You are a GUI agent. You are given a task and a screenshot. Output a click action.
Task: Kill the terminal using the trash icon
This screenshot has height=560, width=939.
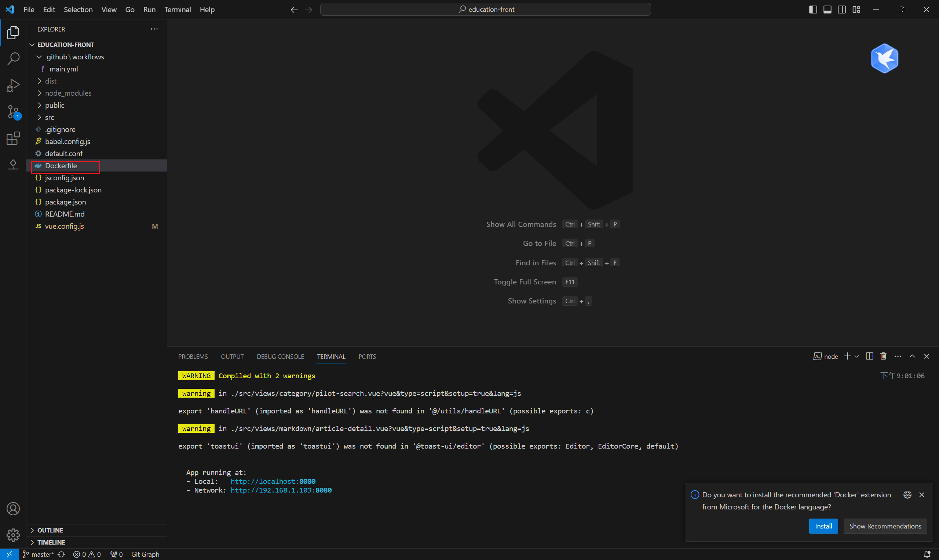(883, 356)
